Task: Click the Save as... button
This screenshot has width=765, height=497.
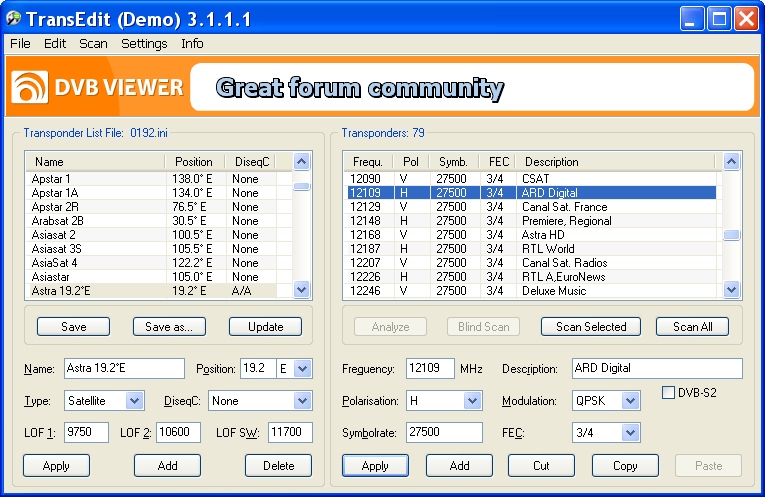Action: pos(169,327)
